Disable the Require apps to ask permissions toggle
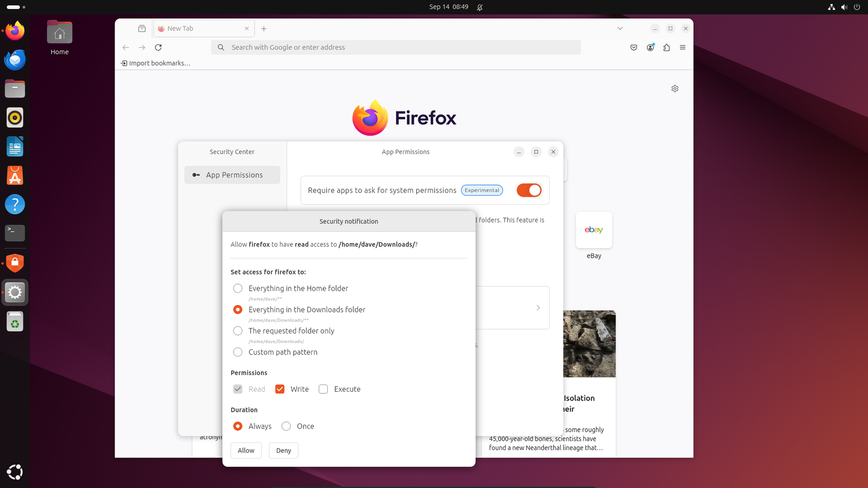 tap(529, 190)
